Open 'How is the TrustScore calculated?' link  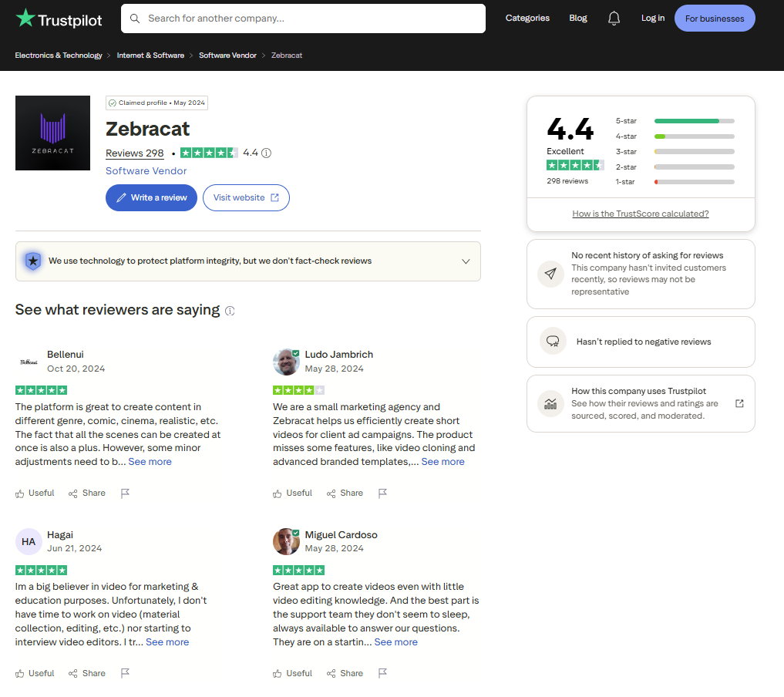point(641,214)
